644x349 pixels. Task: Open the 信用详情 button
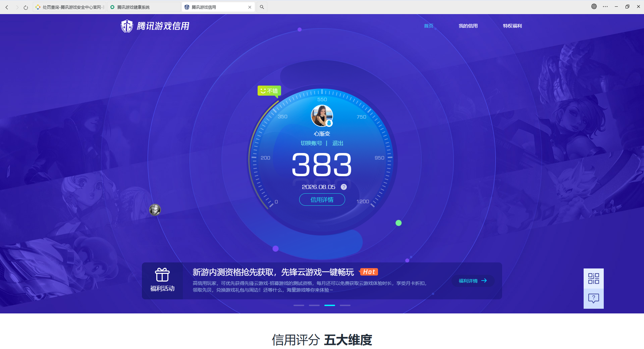coord(322,200)
